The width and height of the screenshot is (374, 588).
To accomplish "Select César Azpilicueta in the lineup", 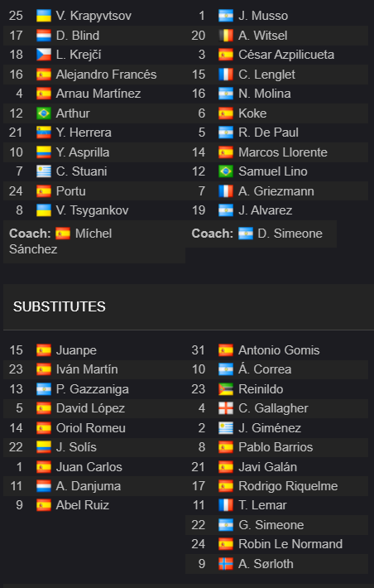I will [286, 55].
